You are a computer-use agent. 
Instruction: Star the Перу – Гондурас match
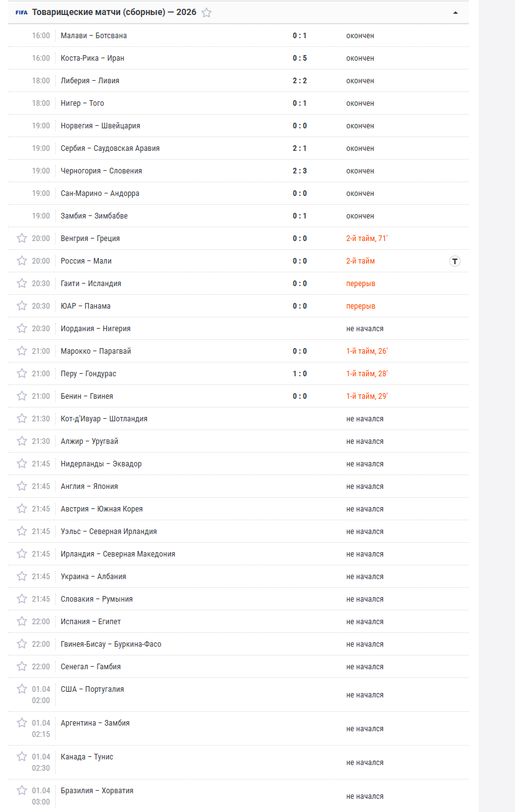22,374
